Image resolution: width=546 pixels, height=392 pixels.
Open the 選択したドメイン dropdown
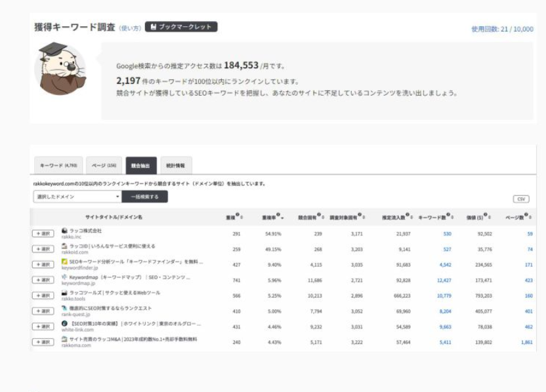(77, 197)
